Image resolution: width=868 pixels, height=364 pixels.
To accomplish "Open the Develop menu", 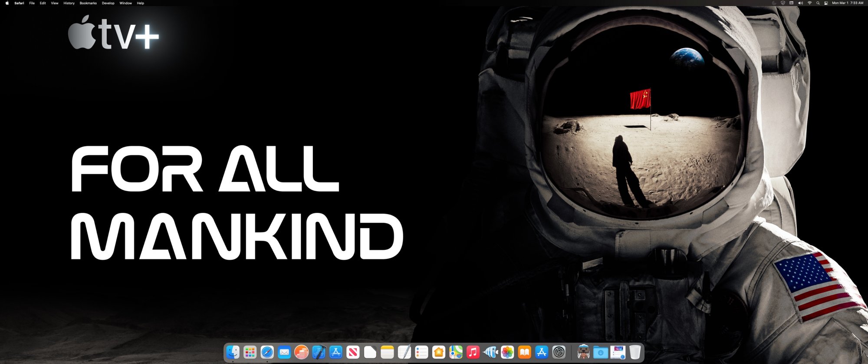I will tap(108, 3).
